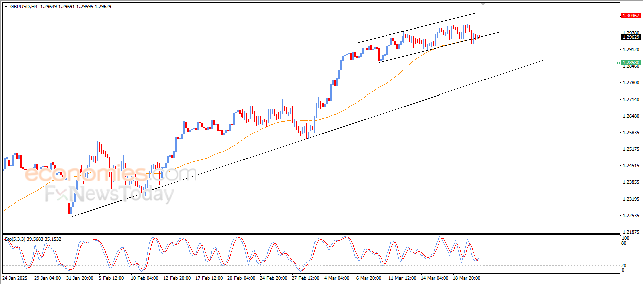Grab the left square handle of the green line
This screenshot has width=644, height=285.
pyautogui.click(x=4, y=63)
